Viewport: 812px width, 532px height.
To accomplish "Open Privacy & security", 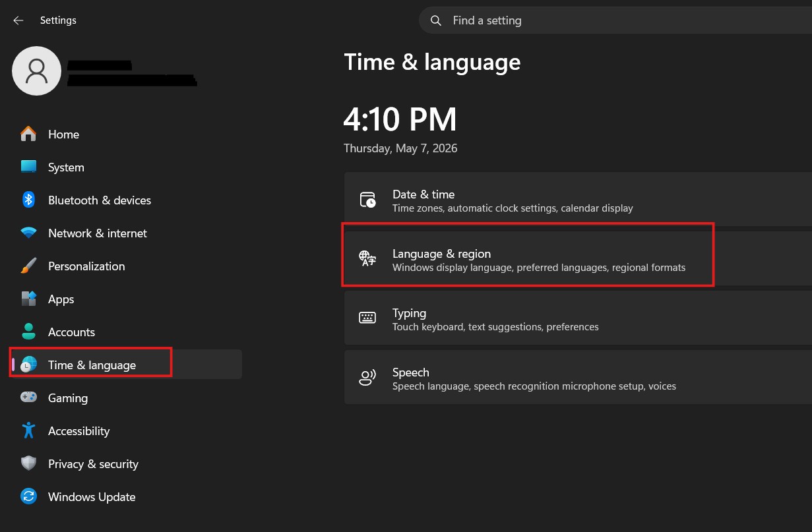I will pos(125,463).
